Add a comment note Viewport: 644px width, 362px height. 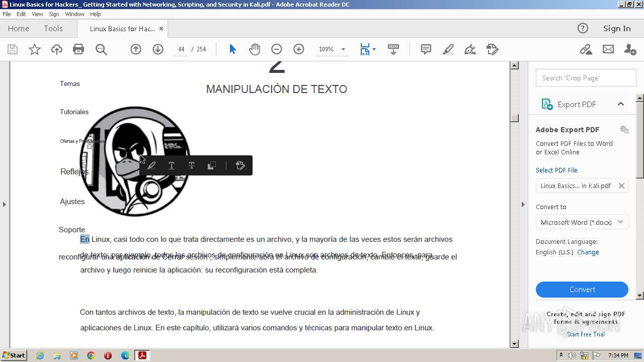[x=426, y=49]
